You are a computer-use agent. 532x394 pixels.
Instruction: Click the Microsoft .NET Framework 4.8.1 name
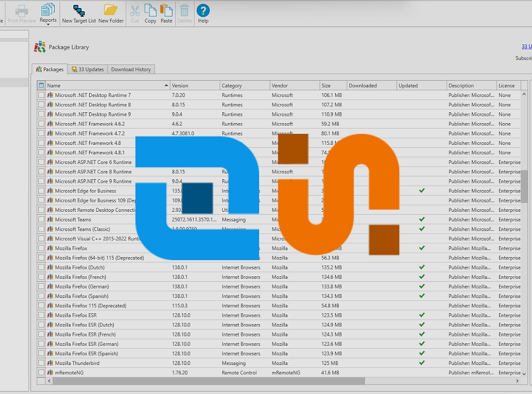(x=90, y=152)
